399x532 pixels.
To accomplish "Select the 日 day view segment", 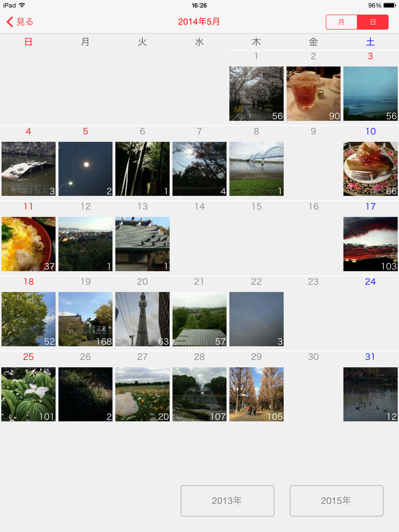I will [x=373, y=22].
